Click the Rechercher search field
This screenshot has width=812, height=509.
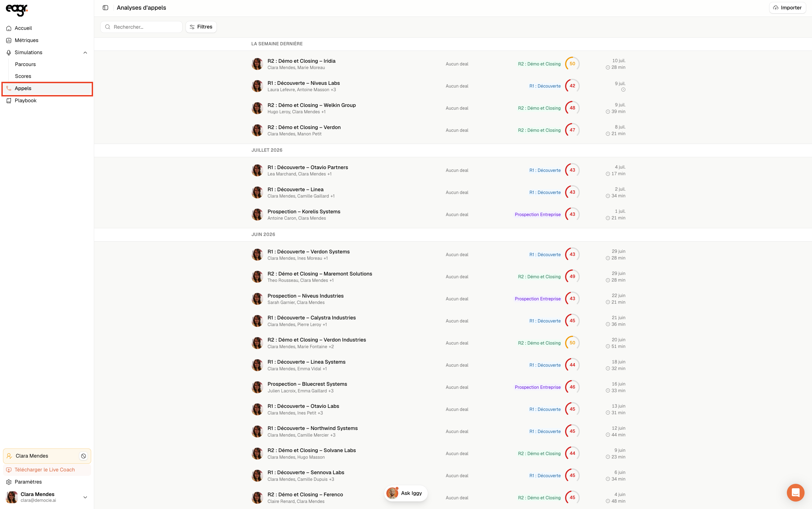(141, 27)
